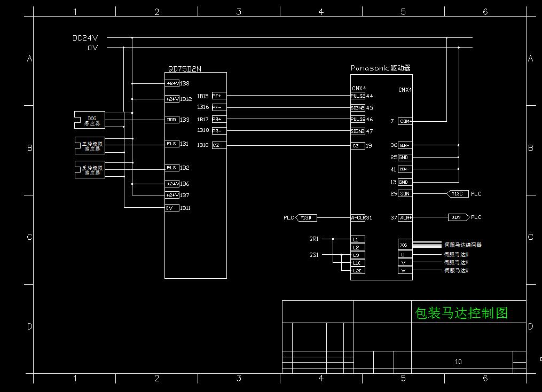Click the +24V terminal at 1B6
The height and width of the screenshot is (392, 542).
point(172,184)
